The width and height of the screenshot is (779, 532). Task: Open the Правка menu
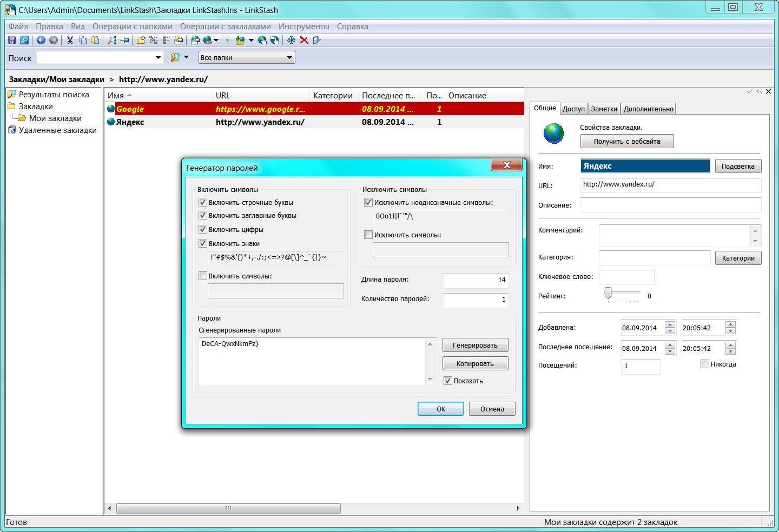49,26
